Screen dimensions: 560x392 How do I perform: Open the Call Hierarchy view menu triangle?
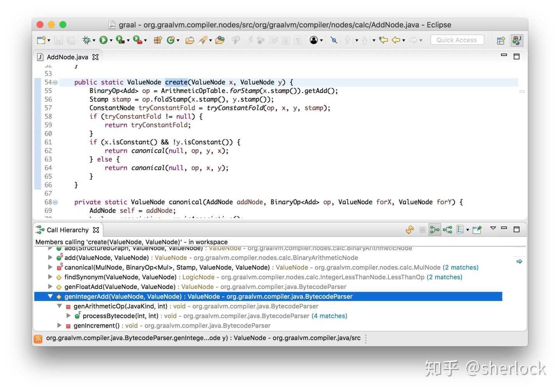pyautogui.click(x=493, y=228)
